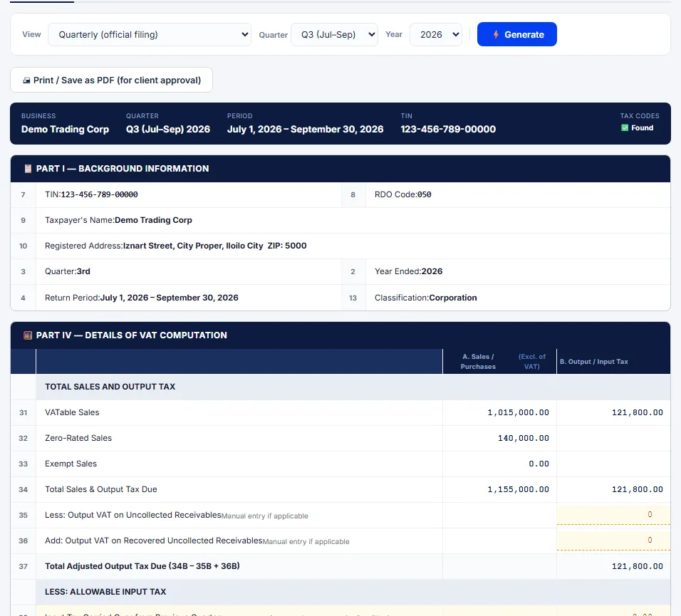
Task: Select the business name 'Demo Trading Corp' in header
Action: coord(65,130)
